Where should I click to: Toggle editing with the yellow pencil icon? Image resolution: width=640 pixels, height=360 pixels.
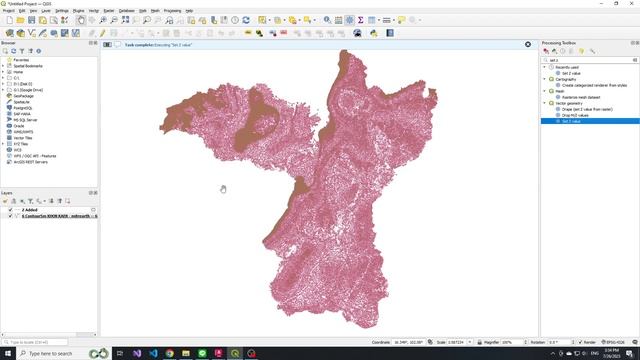click(x=102, y=33)
